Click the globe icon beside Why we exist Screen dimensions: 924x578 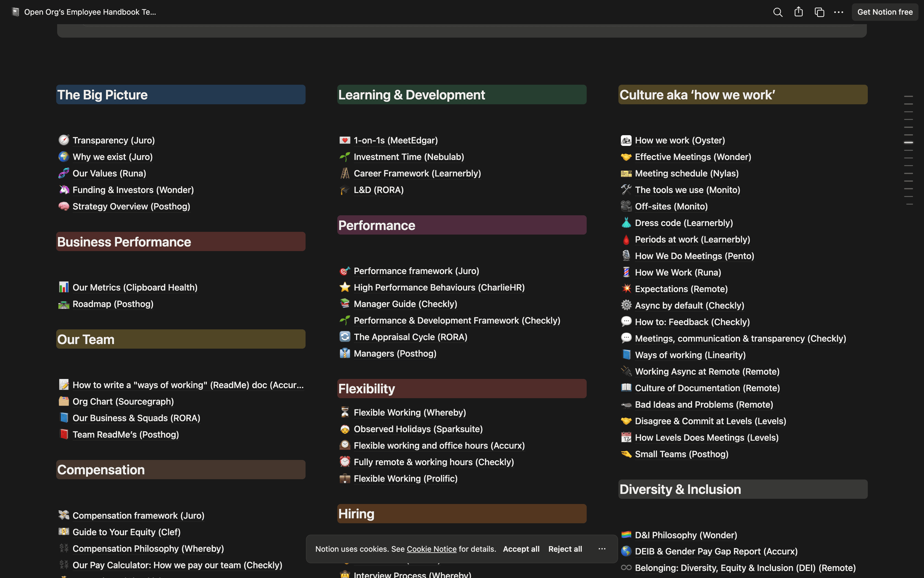coord(64,156)
